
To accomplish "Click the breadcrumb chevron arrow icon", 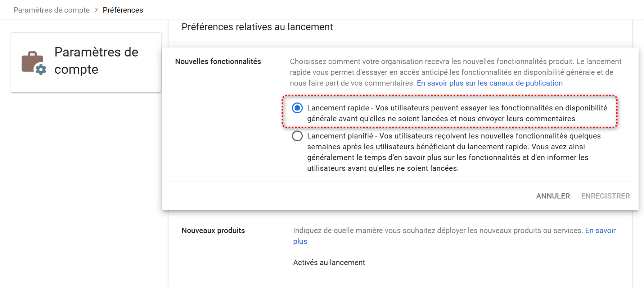I will point(96,10).
